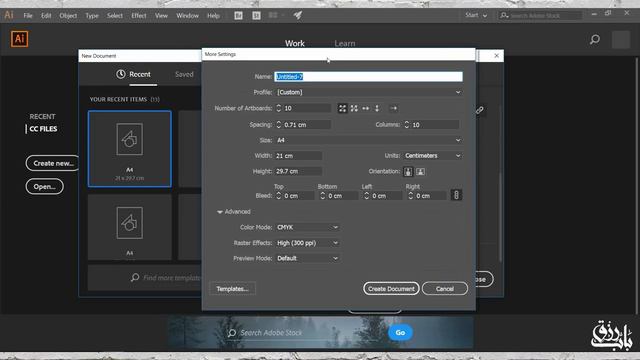Open the Type menu
This screenshot has width=640, height=360.
[92, 16]
